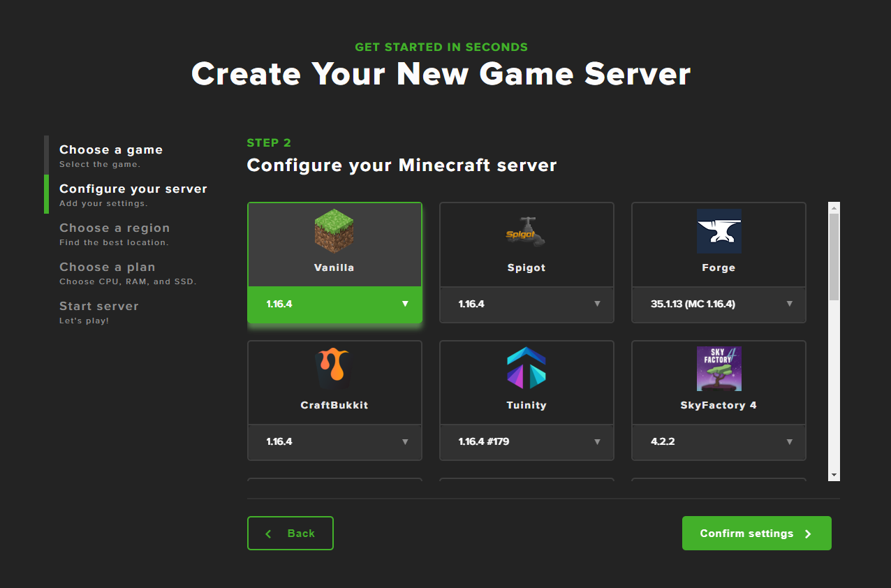Choose the SkyFactory 4 thumbnail icon
Screen dimensions: 891x588
[719, 369]
